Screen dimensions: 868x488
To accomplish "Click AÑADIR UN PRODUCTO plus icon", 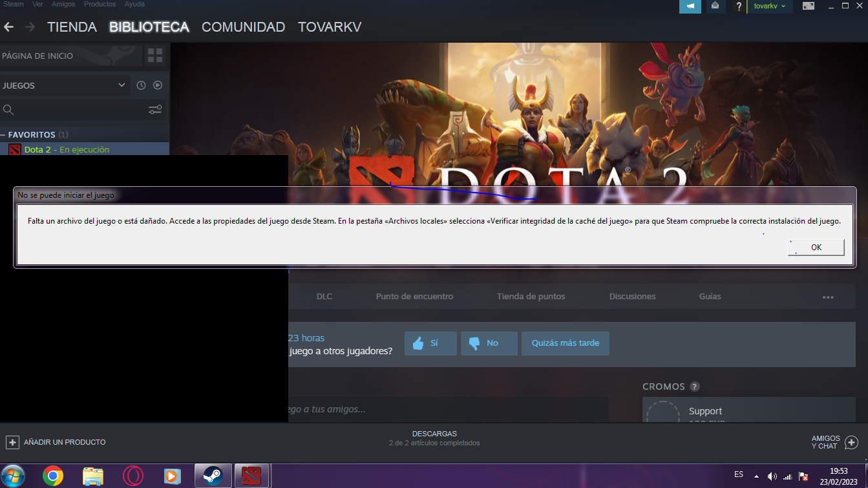I will [x=12, y=442].
